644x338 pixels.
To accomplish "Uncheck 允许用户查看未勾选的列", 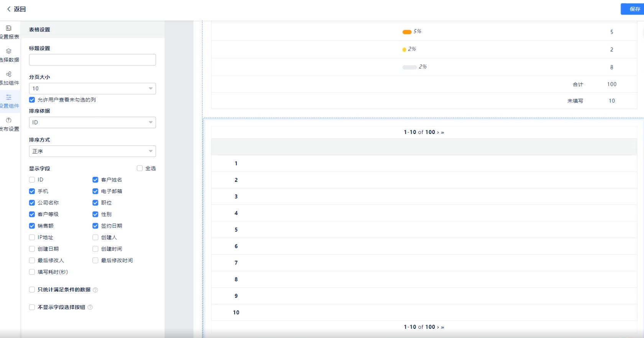I will click(x=32, y=100).
